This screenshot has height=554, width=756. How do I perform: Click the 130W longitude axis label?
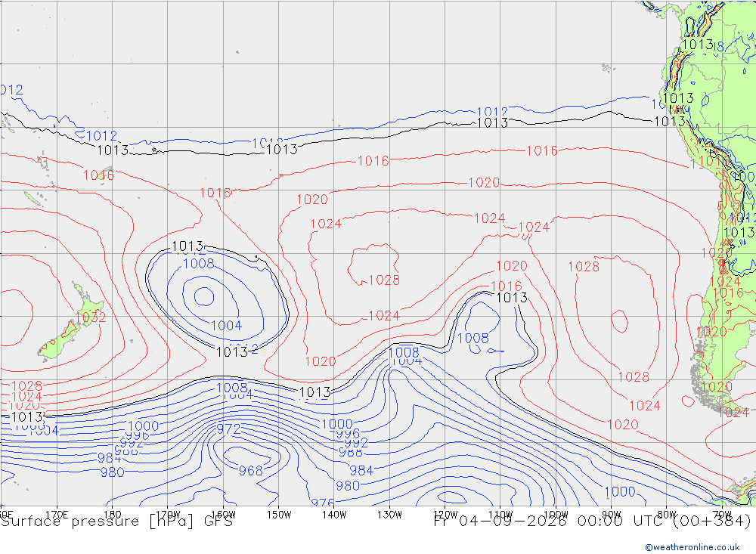(389, 515)
